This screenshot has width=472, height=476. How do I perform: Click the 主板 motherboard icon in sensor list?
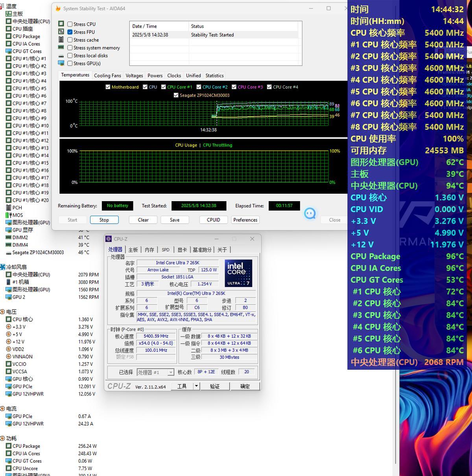9,14
